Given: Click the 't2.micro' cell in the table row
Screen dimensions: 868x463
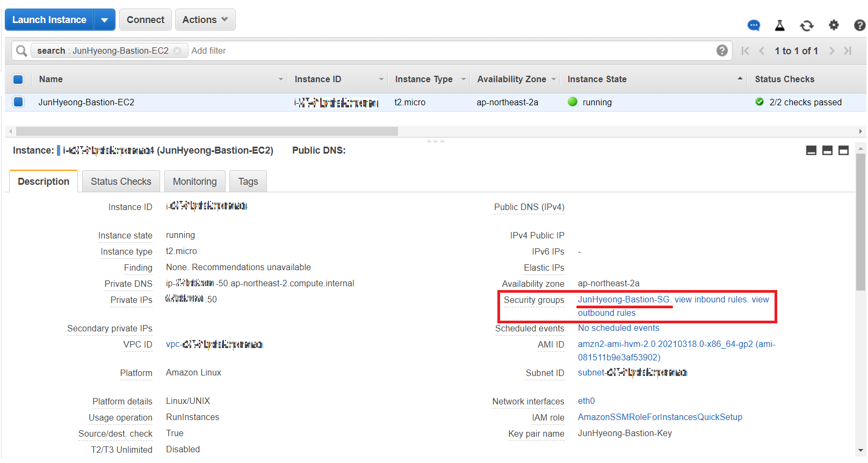Looking at the screenshot, I should pos(410,102).
